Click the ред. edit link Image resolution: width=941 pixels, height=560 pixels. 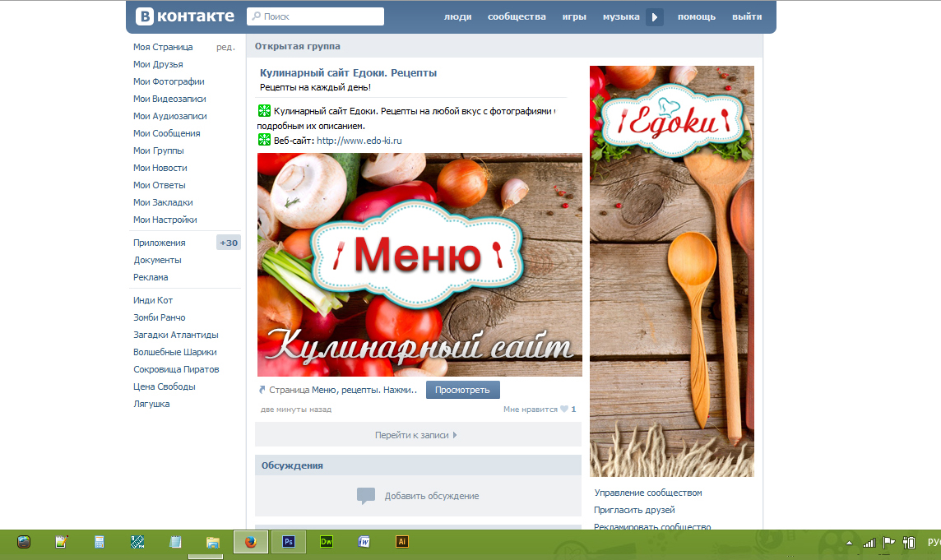click(225, 47)
